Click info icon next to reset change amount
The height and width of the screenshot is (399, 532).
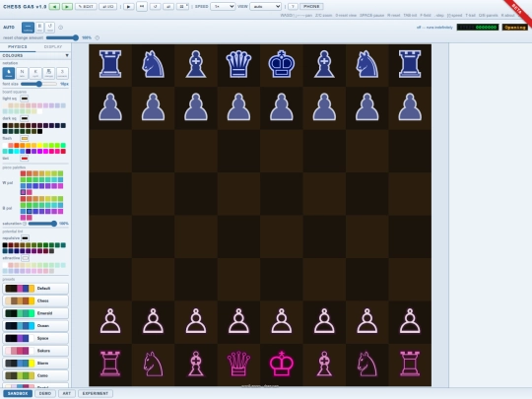(x=98, y=37)
